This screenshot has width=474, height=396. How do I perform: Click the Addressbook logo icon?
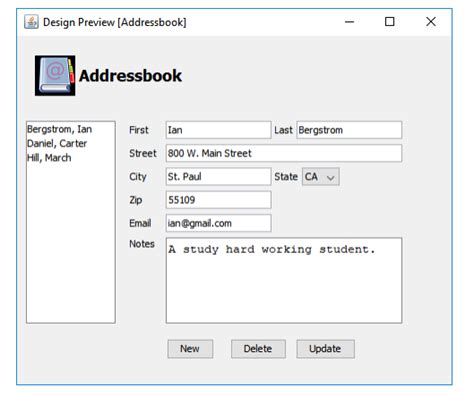(55, 76)
